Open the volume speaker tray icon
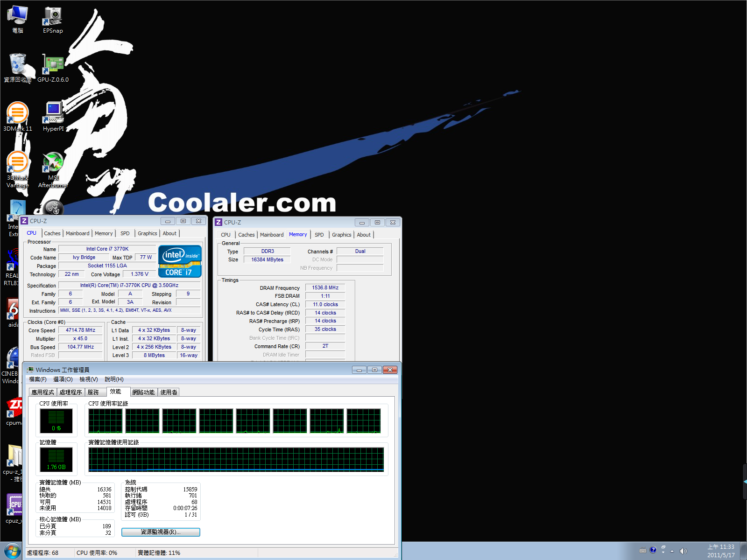This screenshot has width=747, height=560. 684,551
